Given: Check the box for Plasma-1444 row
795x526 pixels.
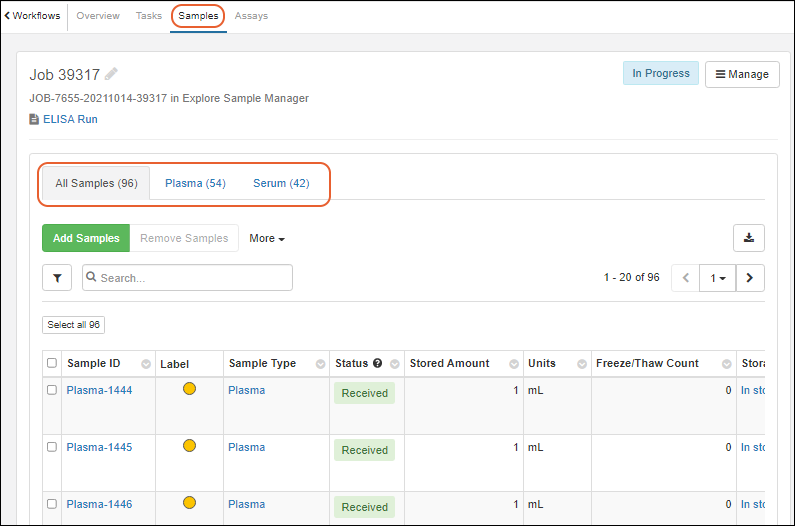Looking at the screenshot, I should tap(52, 390).
